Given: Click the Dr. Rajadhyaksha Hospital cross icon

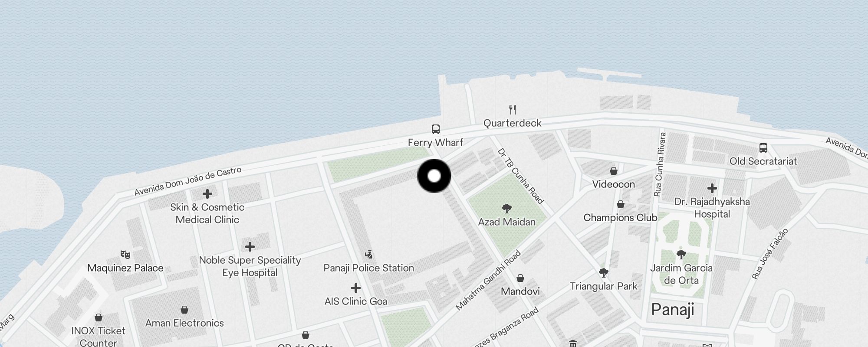Looking at the screenshot, I should tap(712, 188).
